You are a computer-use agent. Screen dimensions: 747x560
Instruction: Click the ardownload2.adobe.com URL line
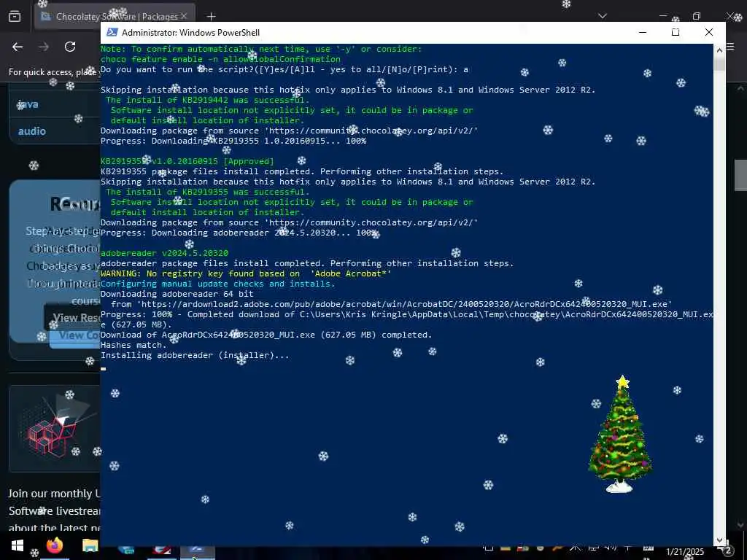point(392,304)
